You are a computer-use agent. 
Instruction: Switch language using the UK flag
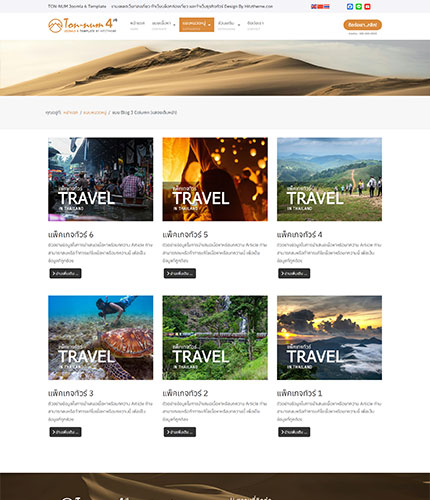pos(314,7)
